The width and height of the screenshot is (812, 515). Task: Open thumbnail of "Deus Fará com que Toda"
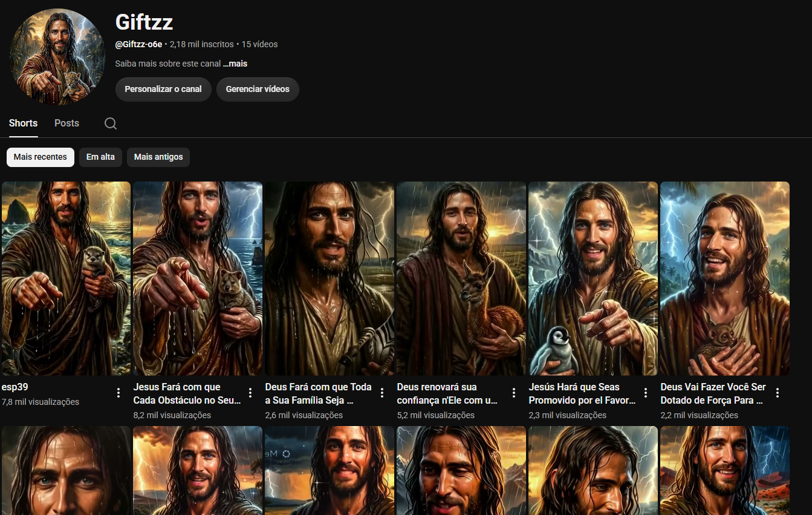330,278
